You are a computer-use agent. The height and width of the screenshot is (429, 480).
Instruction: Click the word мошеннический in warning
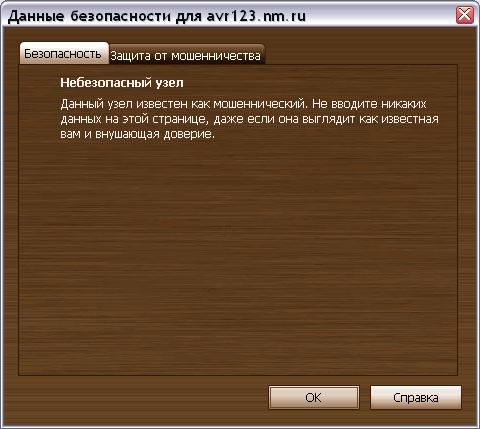(x=259, y=104)
